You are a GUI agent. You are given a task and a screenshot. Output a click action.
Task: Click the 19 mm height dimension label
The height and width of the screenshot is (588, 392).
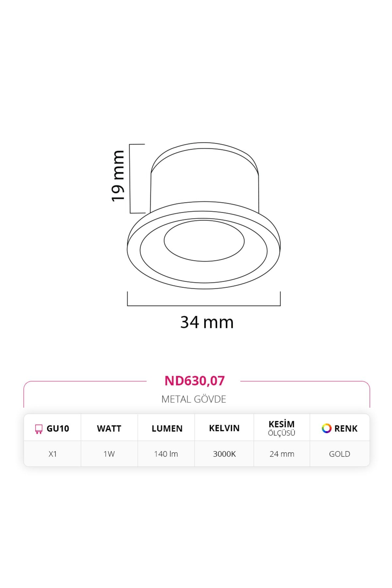point(118,176)
